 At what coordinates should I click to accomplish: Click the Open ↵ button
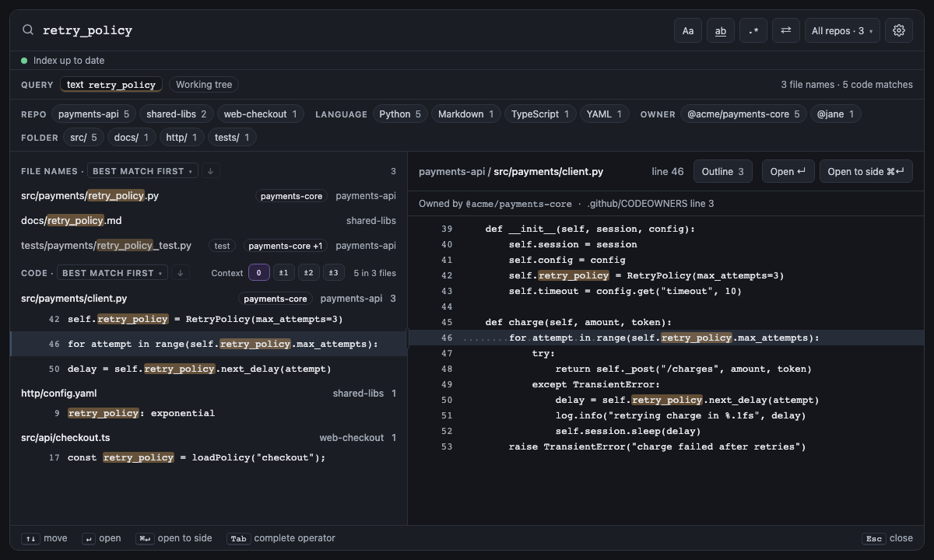[788, 172]
